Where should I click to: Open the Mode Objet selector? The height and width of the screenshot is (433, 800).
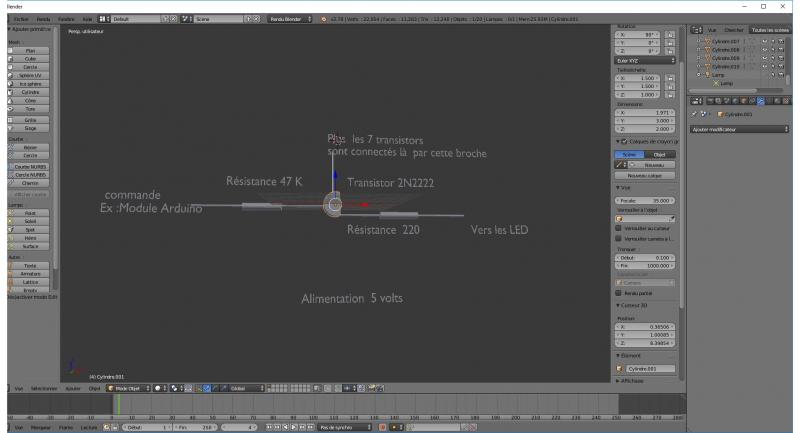[x=124, y=387]
